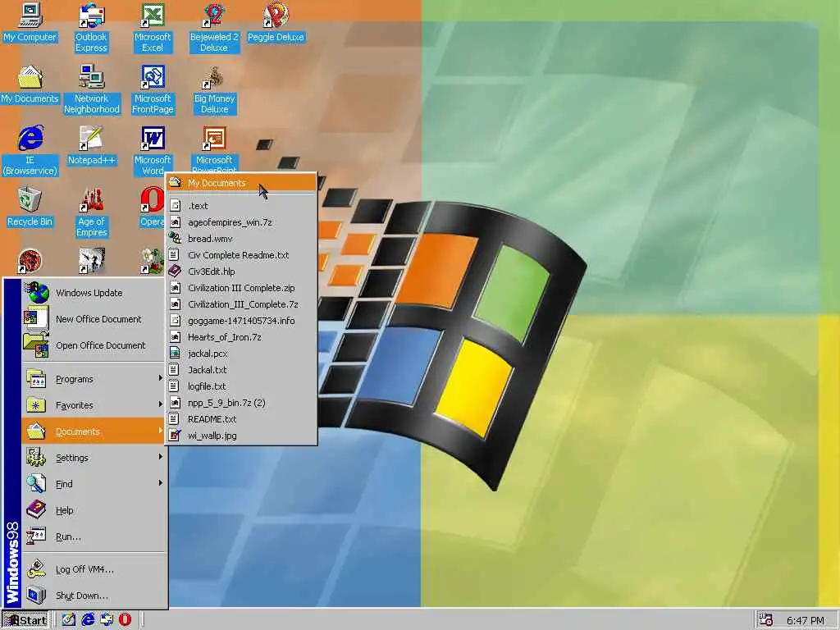The height and width of the screenshot is (630, 840).
Task: Open npp_5_9_bin.7z (2) recent document
Action: [241, 403]
